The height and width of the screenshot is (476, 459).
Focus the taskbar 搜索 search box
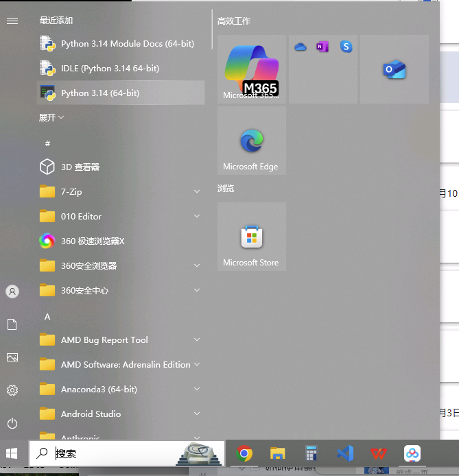[127, 453]
